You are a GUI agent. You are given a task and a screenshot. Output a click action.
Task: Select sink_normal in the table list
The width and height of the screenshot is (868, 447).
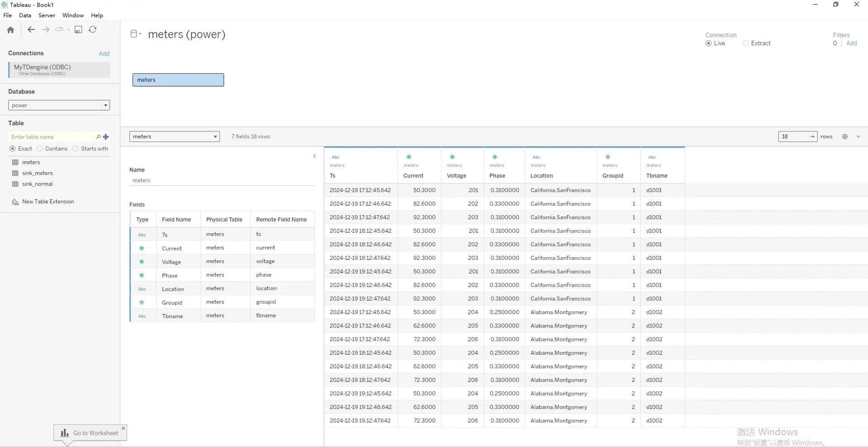[38, 184]
